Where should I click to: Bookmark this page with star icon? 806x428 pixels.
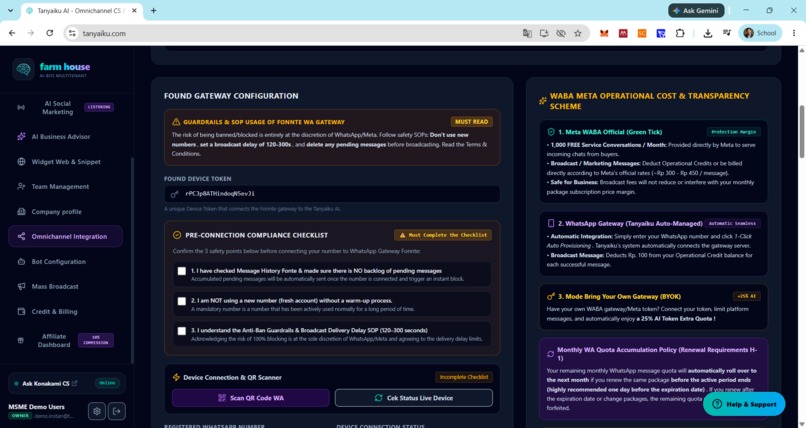[578, 33]
